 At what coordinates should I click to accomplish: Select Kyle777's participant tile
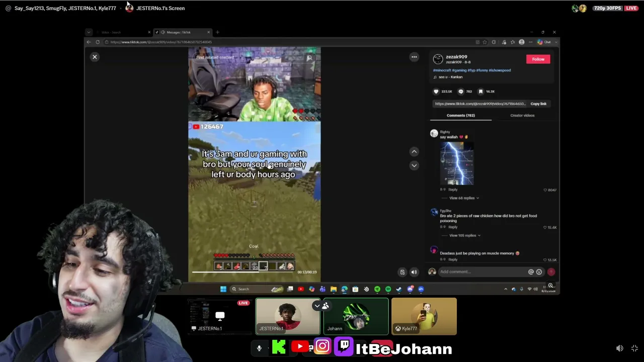click(424, 316)
